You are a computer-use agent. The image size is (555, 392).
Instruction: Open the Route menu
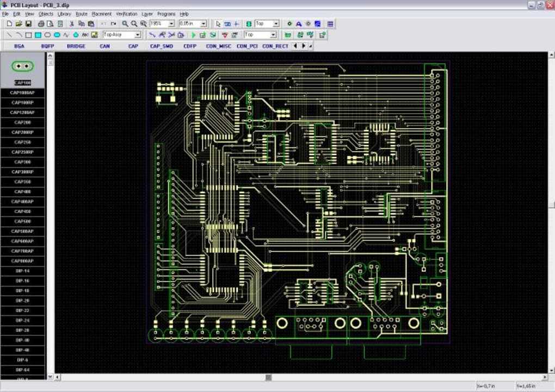tap(82, 14)
